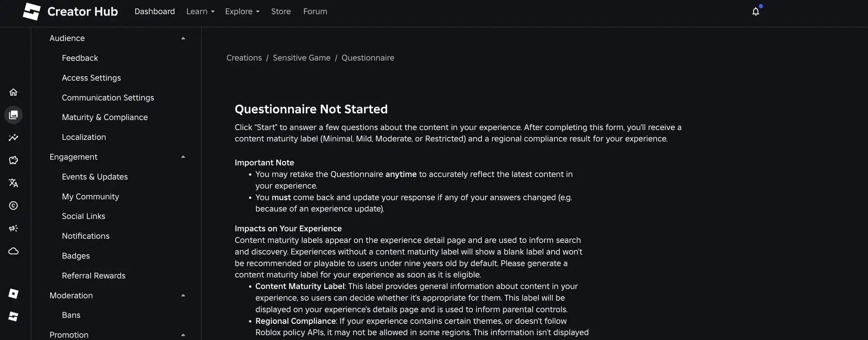Click the Sensitive Game breadcrumb link
Image resolution: width=868 pixels, height=340 pixels.
(x=302, y=58)
